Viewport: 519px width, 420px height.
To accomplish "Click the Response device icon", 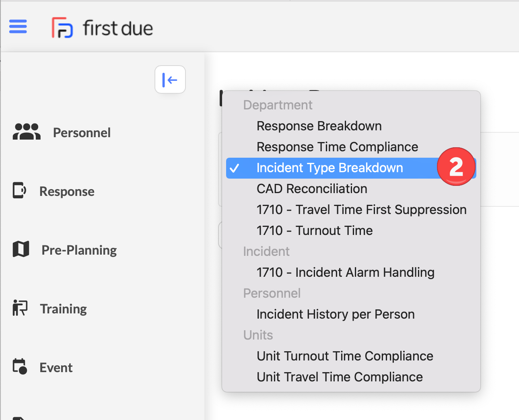I will point(19,191).
